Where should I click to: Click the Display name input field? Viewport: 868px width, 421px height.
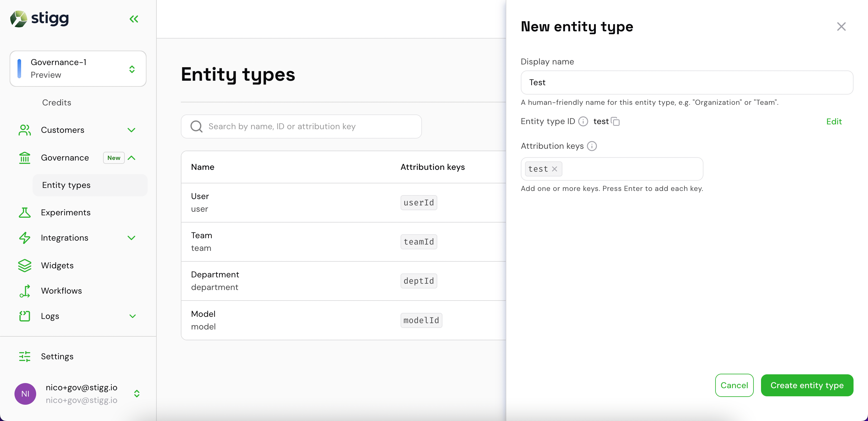pyautogui.click(x=687, y=83)
